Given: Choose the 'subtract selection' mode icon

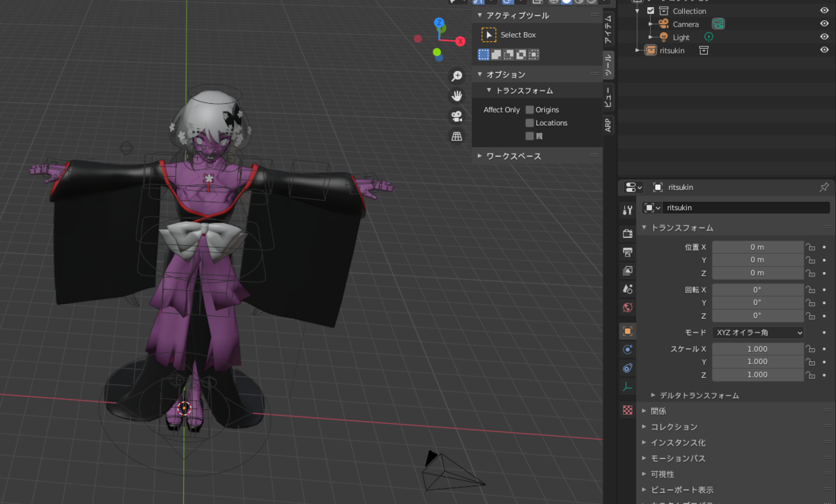Looking at the screenshot, I should (509, 54).
